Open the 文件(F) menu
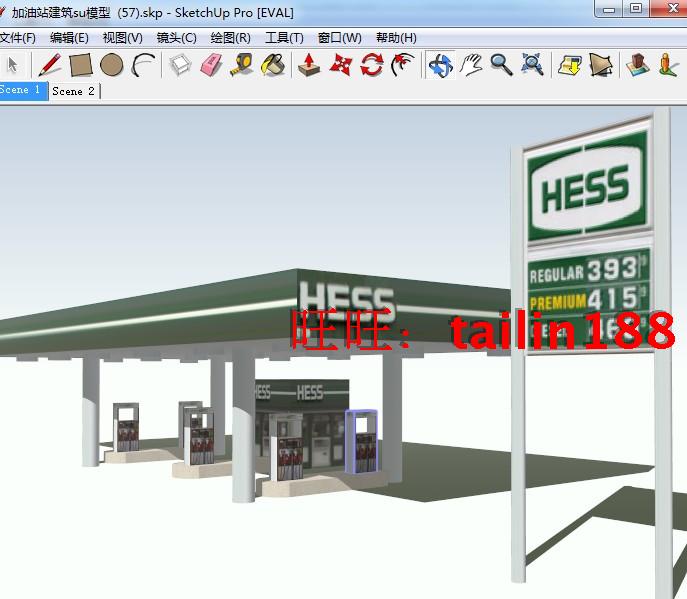Screen dimensions: 687x599 tap(18, 38)
